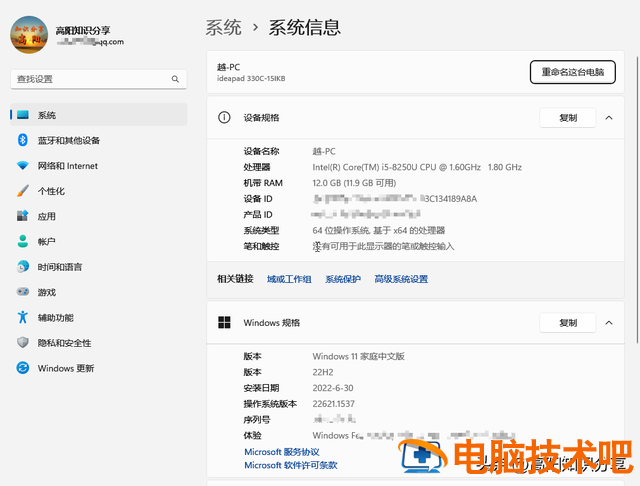Collapse the 设备规格 section chevron
Image resolution: width=640 pixels, height=486 pixels.
tap(609, 118)
